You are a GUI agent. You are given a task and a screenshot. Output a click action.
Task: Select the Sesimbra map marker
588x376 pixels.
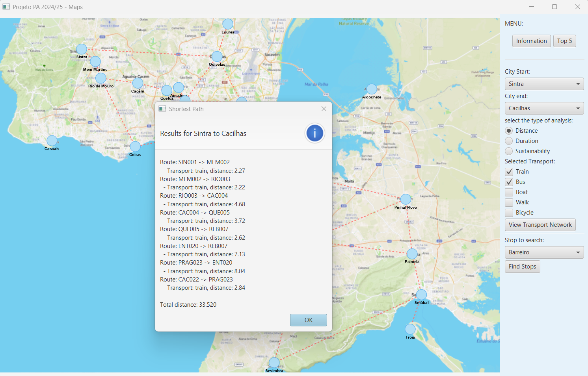pyautogui.click(x=274, y=362)
